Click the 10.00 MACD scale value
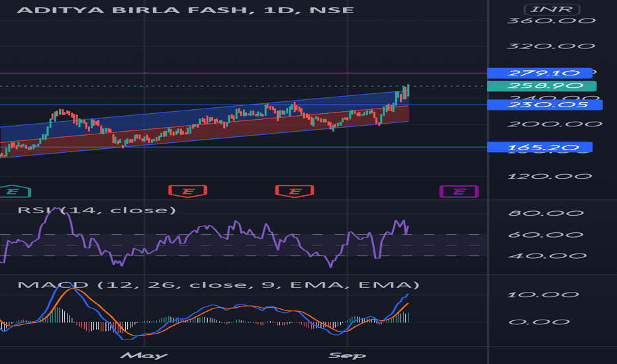The width and height of the screenshot is (617, 364). 544,295
